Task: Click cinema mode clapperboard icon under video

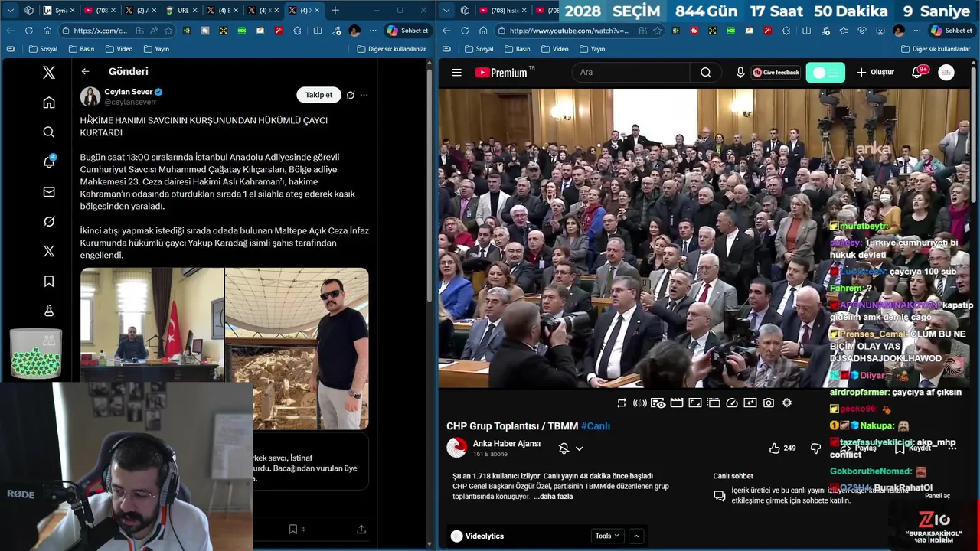Action: [677, 403]
